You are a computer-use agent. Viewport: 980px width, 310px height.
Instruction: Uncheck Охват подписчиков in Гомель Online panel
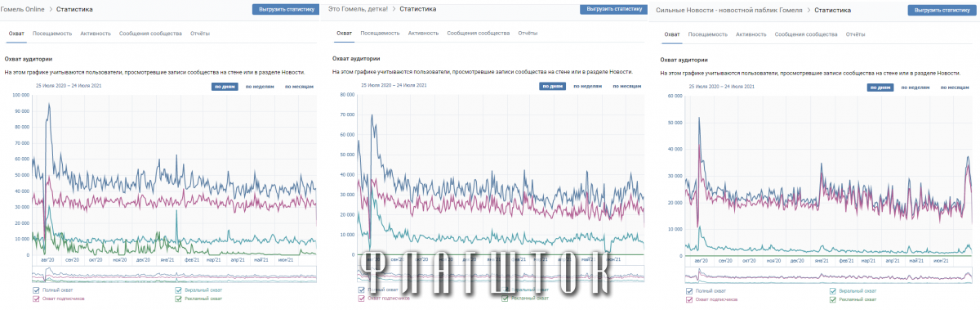(36, 299)
